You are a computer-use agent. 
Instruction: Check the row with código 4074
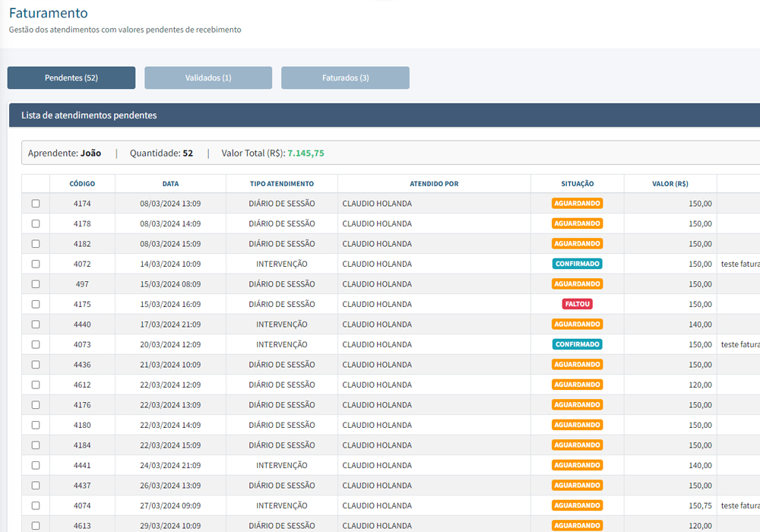(x=36, y=505)
